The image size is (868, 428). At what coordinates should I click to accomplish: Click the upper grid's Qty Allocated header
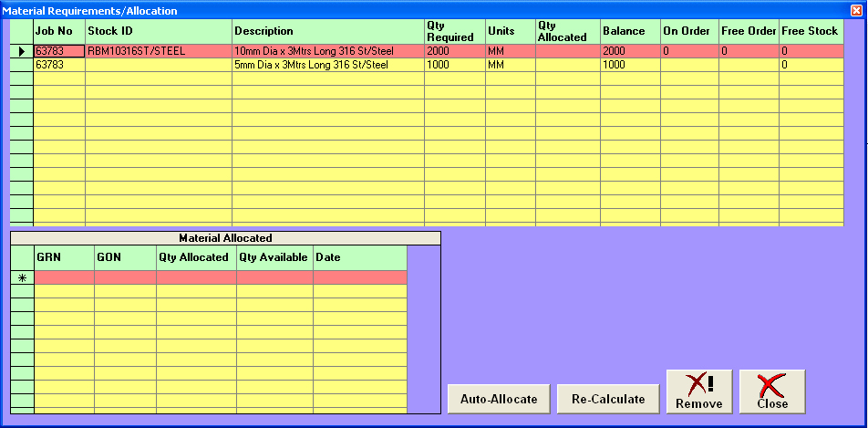(568, 32)
